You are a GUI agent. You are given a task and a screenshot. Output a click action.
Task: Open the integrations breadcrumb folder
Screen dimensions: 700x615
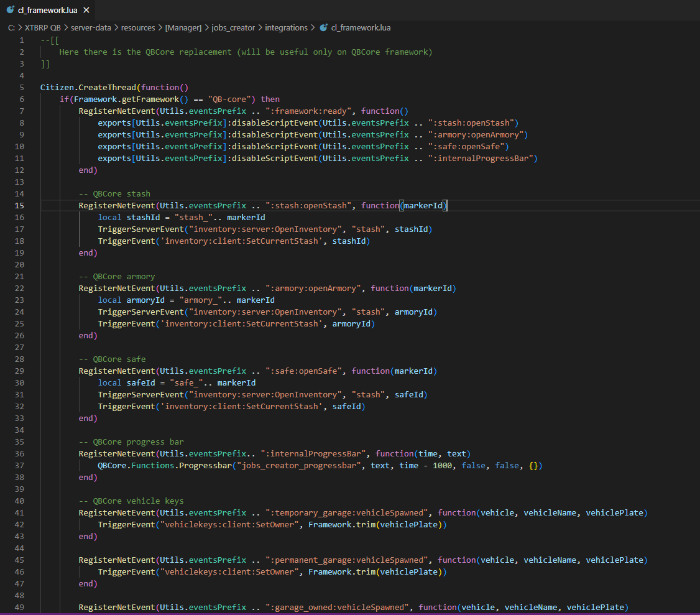[x=286, y=28]
